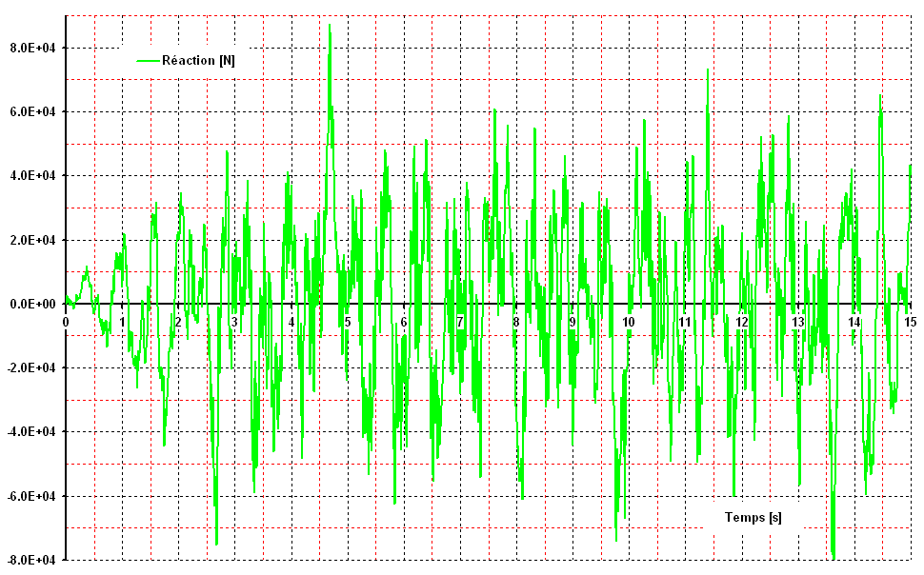Viewport: 924px width, 575px height.
Task: Click the -2.0E+04 y-axis label
Action: click(30, 368)
